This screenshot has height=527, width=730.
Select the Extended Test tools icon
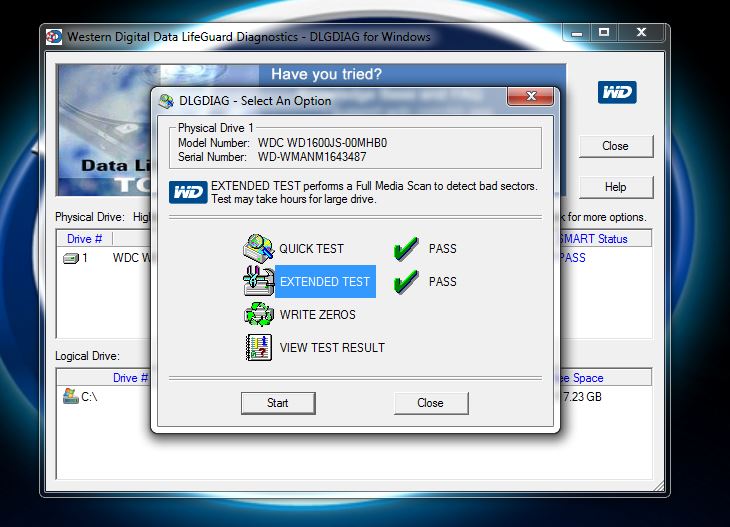(x=258, y=281)
